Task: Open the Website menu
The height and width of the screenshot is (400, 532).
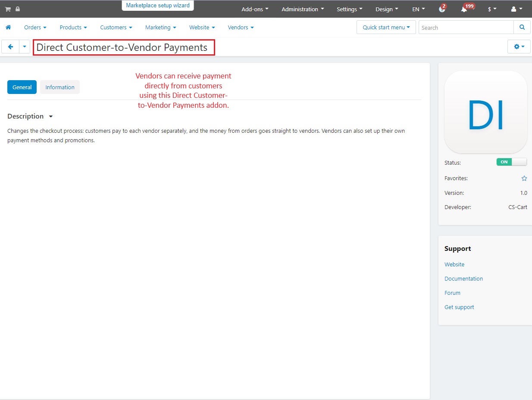Action: (x=202, y=27)
